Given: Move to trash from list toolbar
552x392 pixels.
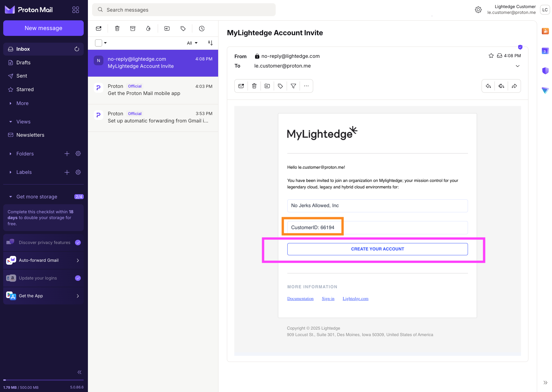Looking at the screenshot, I should [117, 28].
